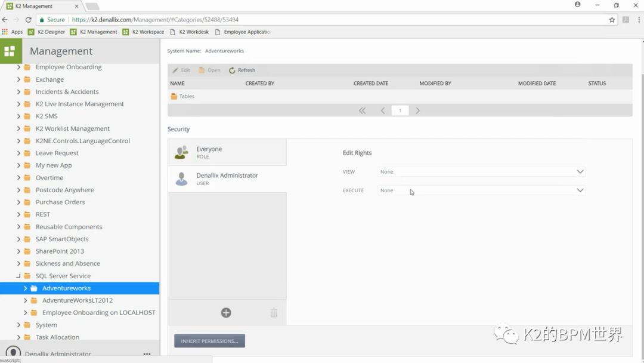Select Employee Onboarding on LOCALHOST item
The height and width of the screenshot is (363, 644).
98,312
